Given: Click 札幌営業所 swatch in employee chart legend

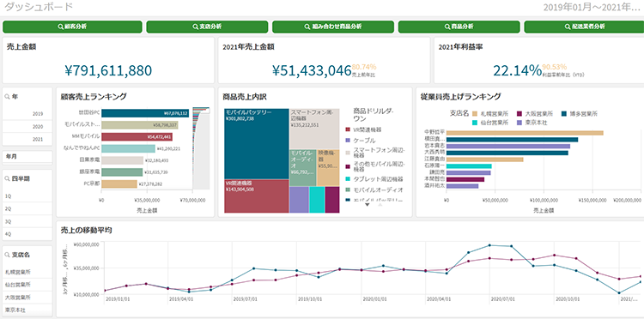Looking at the screenshot, I should [x=475, y=113].
